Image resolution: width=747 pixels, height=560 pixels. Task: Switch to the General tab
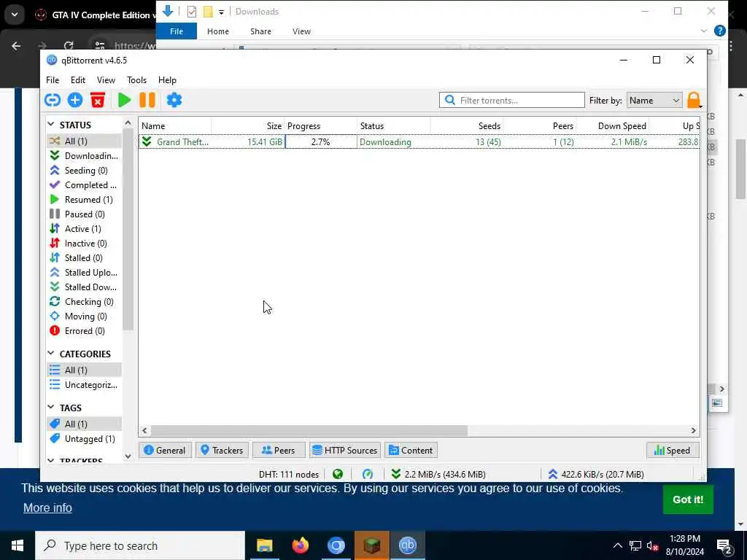pos(165,451)
